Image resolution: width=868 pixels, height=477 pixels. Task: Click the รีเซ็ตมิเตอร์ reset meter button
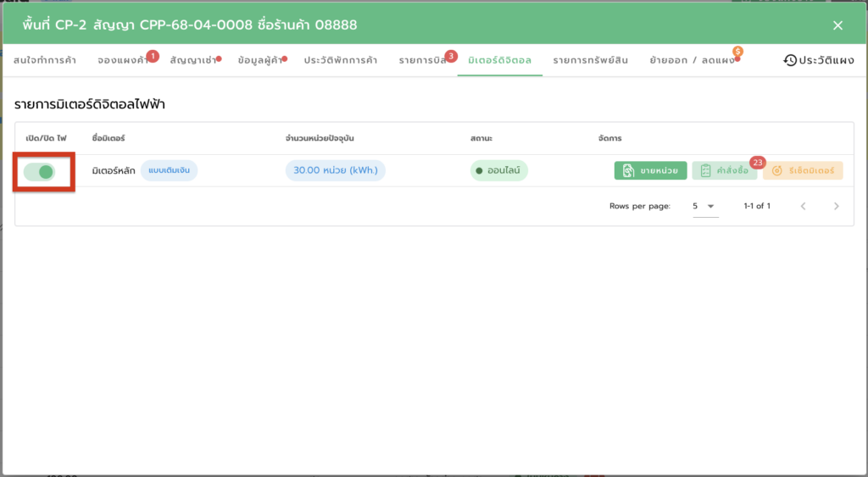click(x=803, y=171)
